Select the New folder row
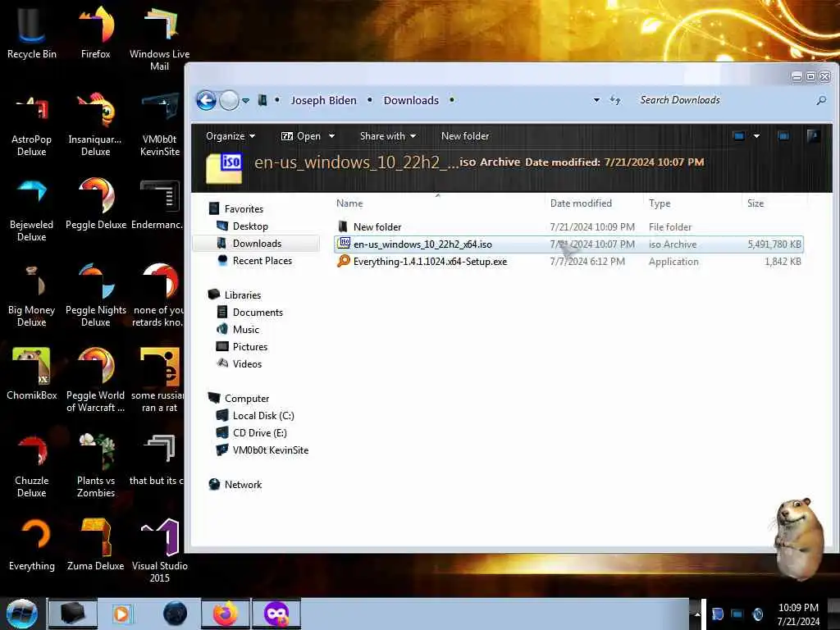This screenshot has width=840, height=630. pos(568,227)
